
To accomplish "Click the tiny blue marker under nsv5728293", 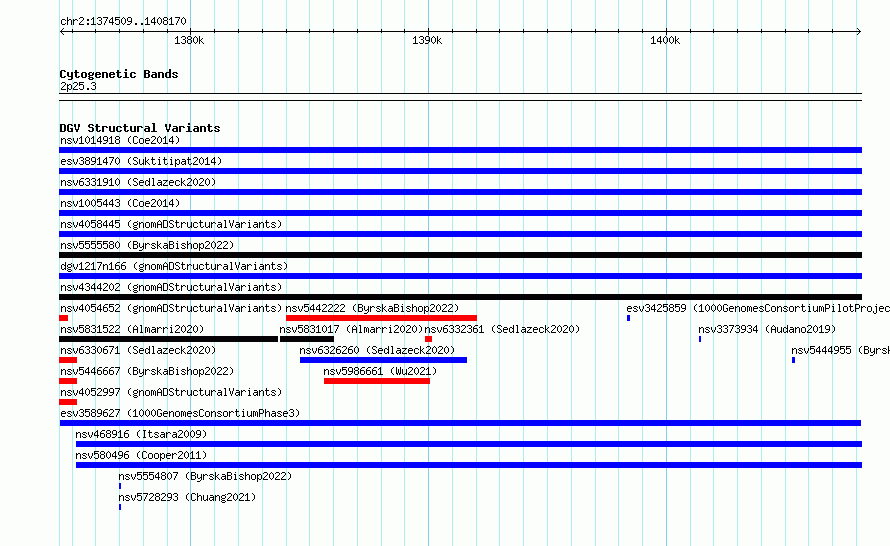I will coord(120,507).
